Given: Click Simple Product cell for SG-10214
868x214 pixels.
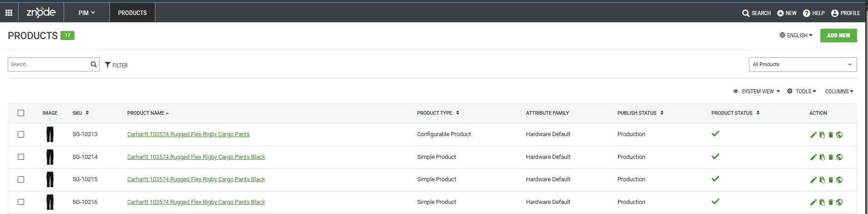Looking at the screenshot, I should tap(436, 157).
